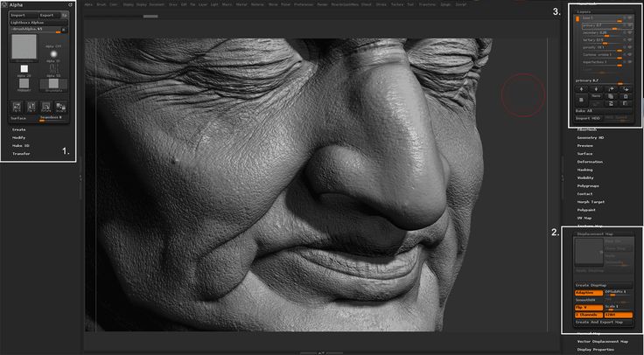The width and height of the screenshot is (644, 355).
Task: Expand the Display Properties subpalette
Action: tap(596, 349)
